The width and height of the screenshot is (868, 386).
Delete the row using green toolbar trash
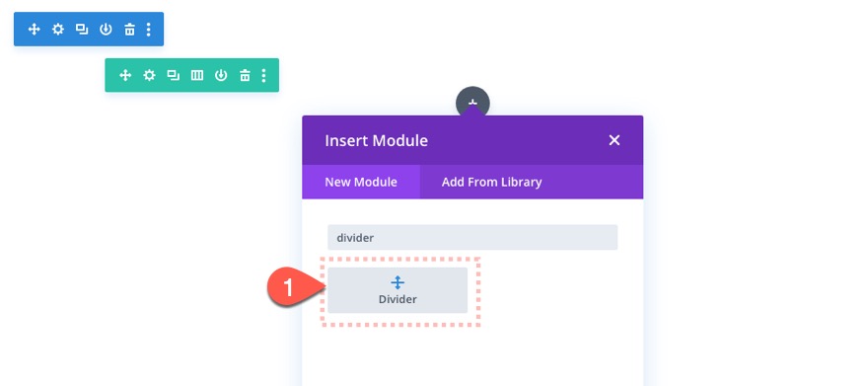tap(245, 75)
